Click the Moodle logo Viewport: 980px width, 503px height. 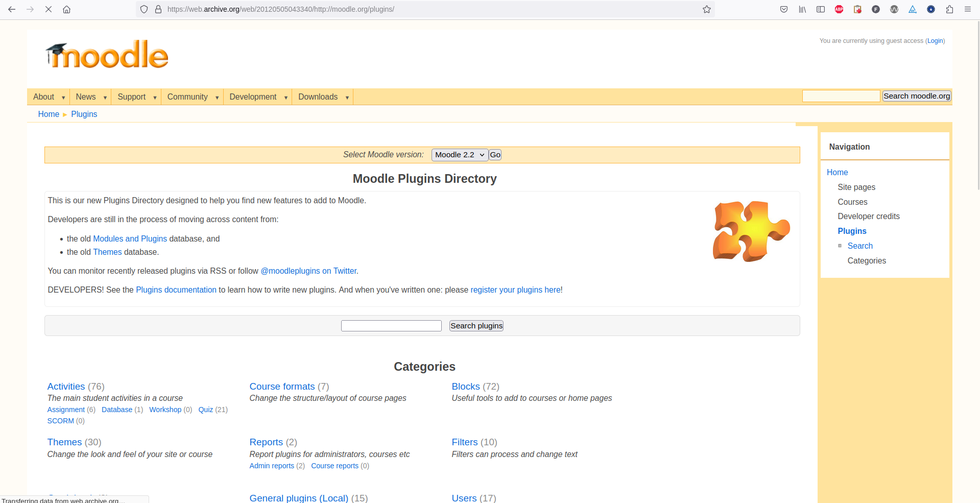click(x=107, y=55)
